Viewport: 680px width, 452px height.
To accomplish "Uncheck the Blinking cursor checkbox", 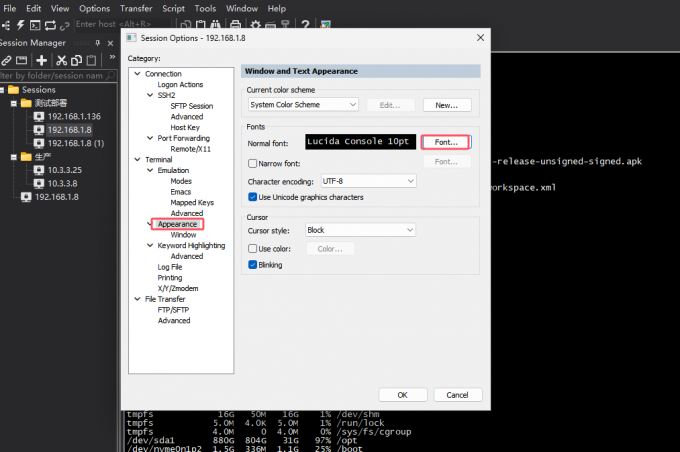I will (252, 265).
